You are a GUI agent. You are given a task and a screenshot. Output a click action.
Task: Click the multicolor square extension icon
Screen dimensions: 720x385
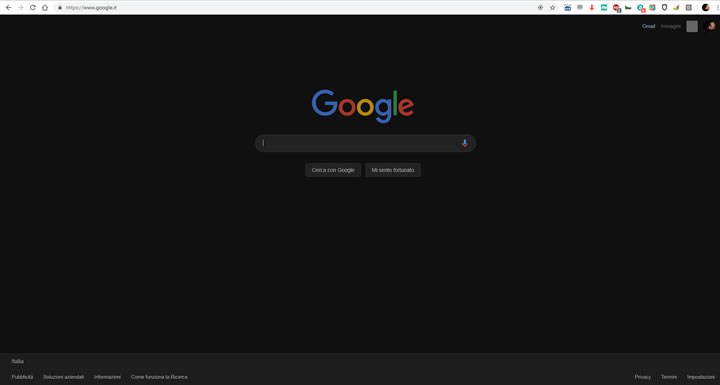(652, 7)
